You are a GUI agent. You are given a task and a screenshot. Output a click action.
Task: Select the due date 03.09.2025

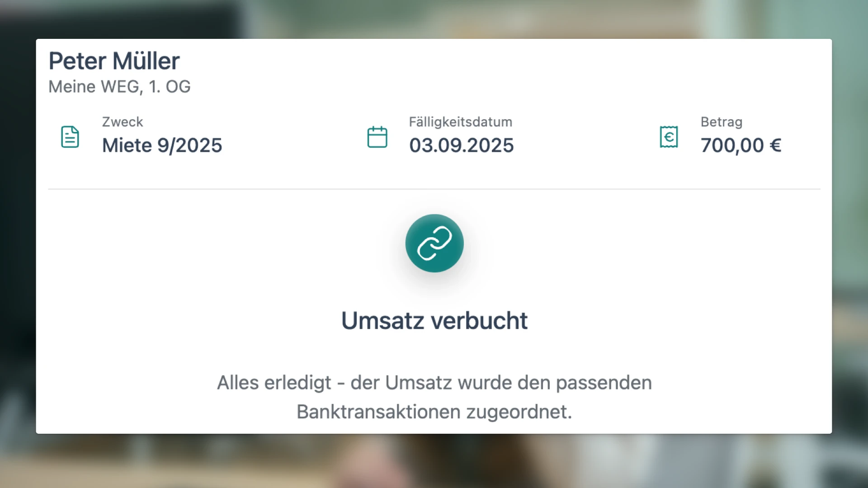[x=462, y=145]
